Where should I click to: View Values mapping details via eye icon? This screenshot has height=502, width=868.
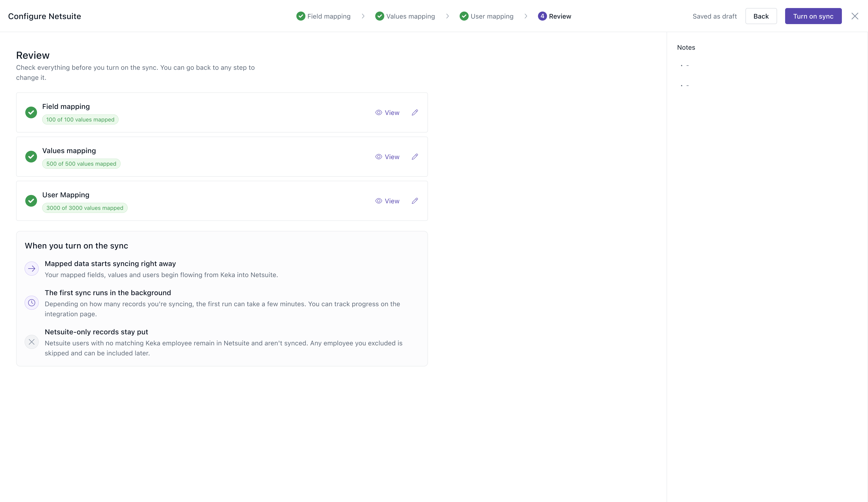pos(378,157)
